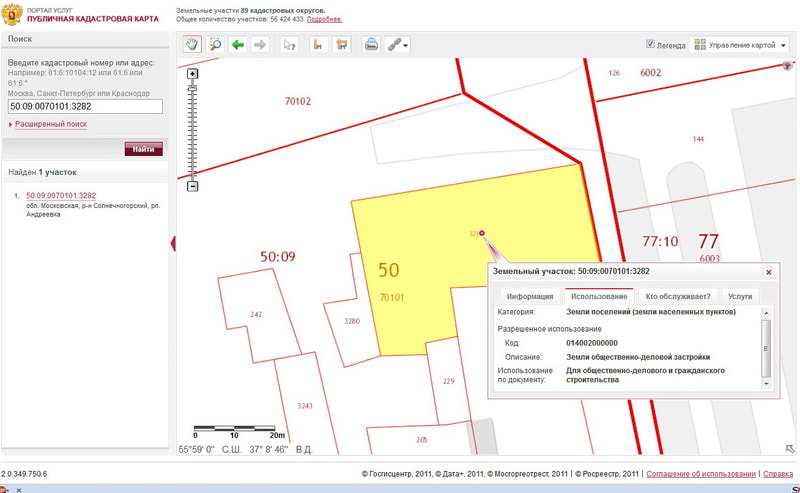Select the hand pan tool

(192, 44)
